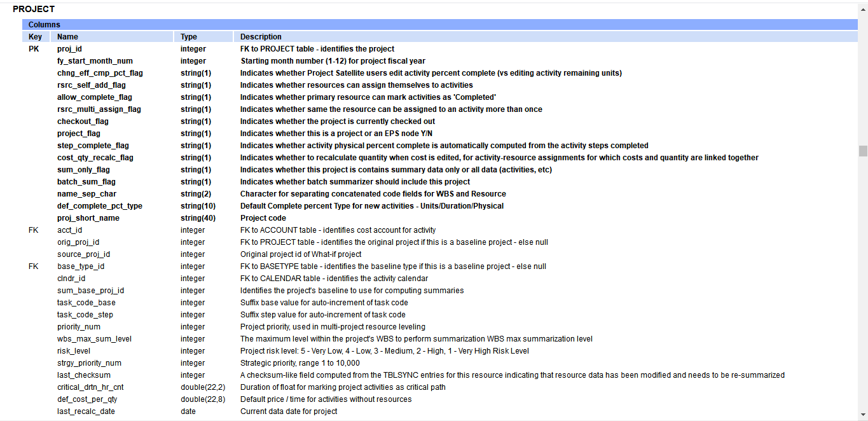868x421 pixels.
Task: Select the date type of last_recalc_date
Action: click(188, 411)
